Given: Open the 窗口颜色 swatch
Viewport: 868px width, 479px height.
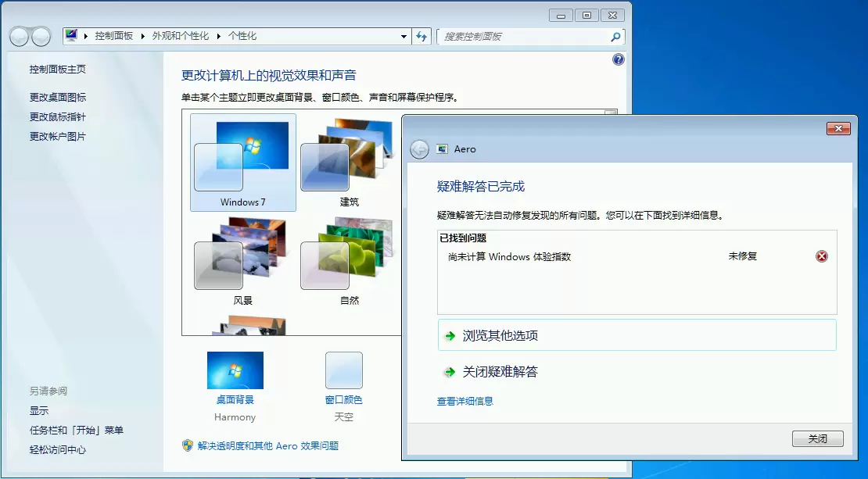Looking at the screenshot, I should [x=344, y=370].
